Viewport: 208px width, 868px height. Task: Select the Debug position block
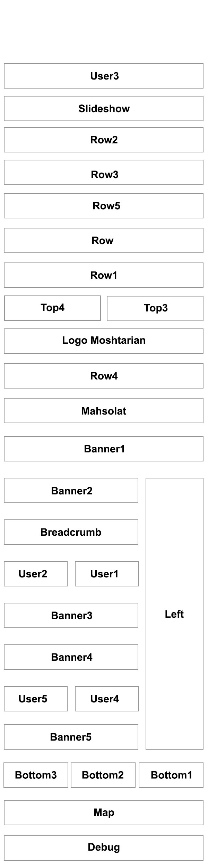(104, 848)
